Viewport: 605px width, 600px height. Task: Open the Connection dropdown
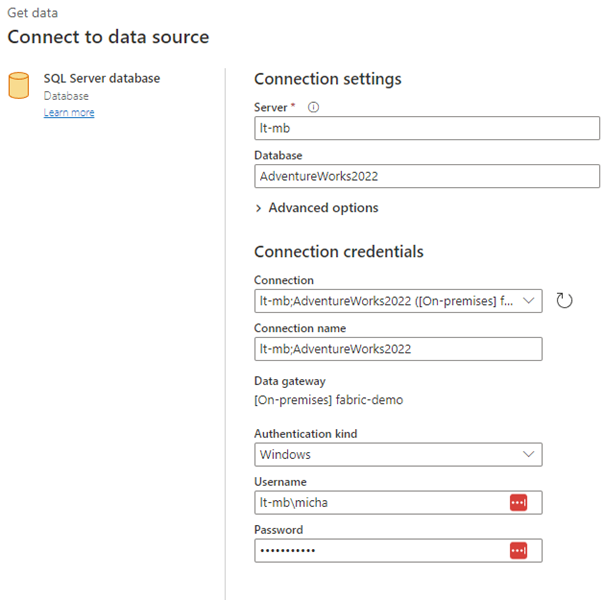tap(398, 301)
